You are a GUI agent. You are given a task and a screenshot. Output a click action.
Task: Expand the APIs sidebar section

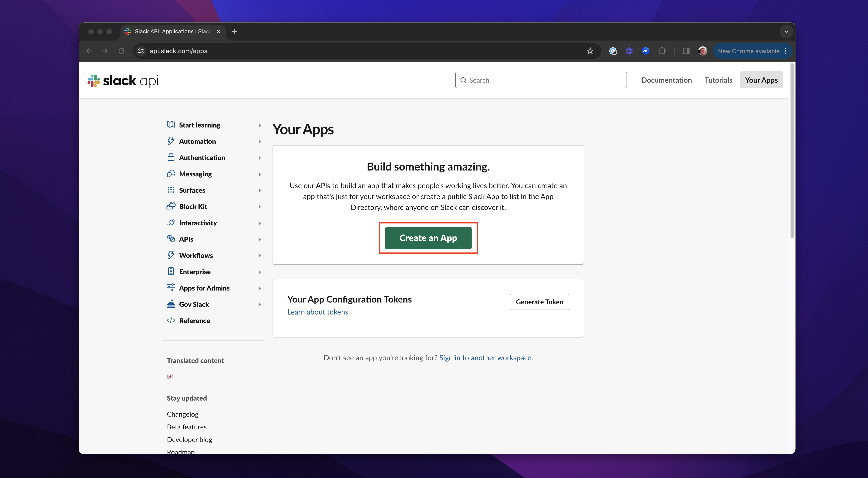coord(259,239)
